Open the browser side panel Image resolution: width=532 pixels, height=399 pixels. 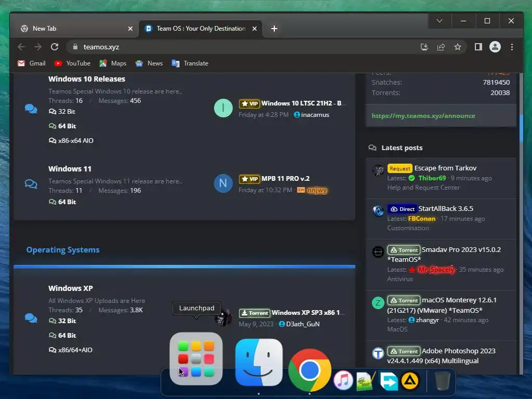[x=478, y=47]
